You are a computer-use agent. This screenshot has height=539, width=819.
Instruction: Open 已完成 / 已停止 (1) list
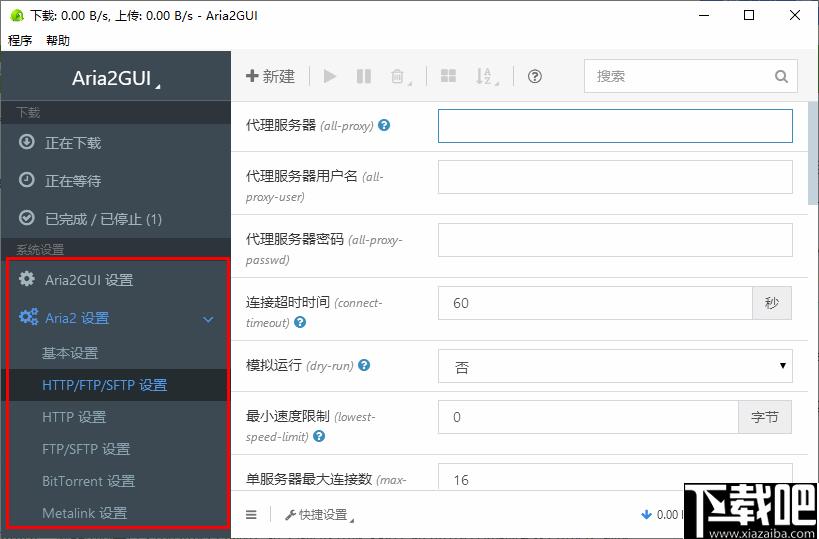(115, 219)
